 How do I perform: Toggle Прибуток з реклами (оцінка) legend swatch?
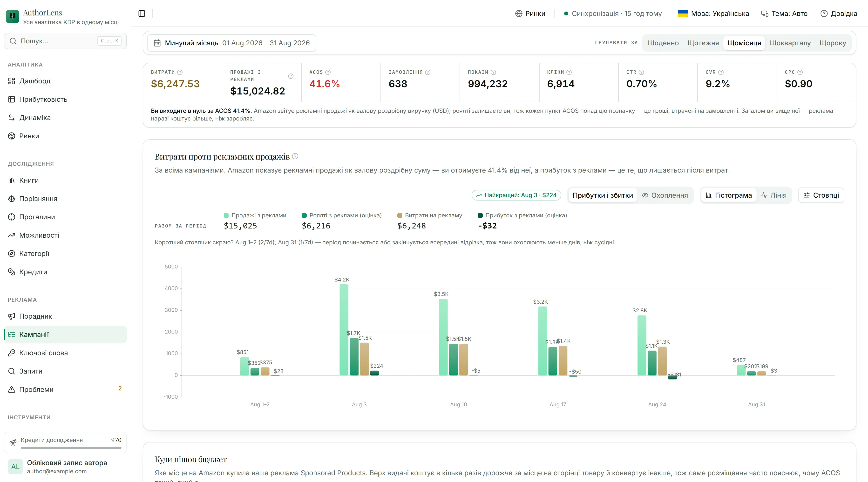480,215
